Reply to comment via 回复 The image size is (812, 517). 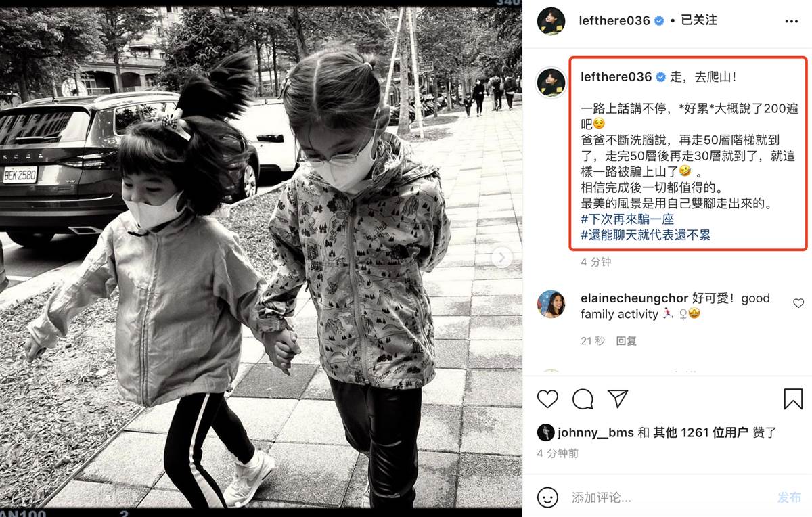coord(626,341)
